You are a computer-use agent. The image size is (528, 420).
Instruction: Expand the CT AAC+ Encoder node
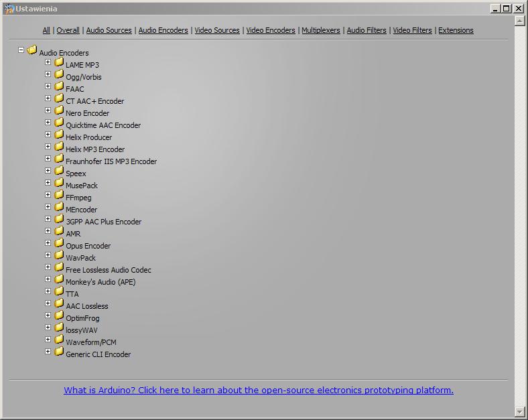[x=48, y=98]
